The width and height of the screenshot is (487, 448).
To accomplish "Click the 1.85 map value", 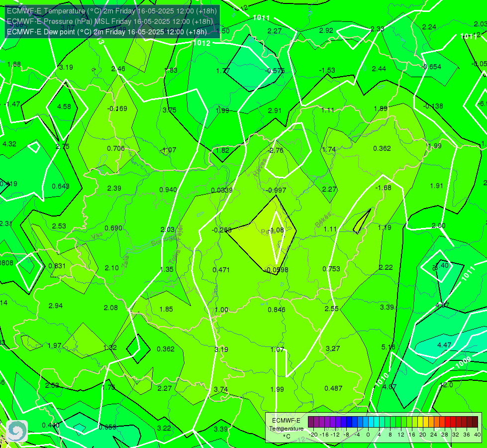I will click(x=166, y=309).
